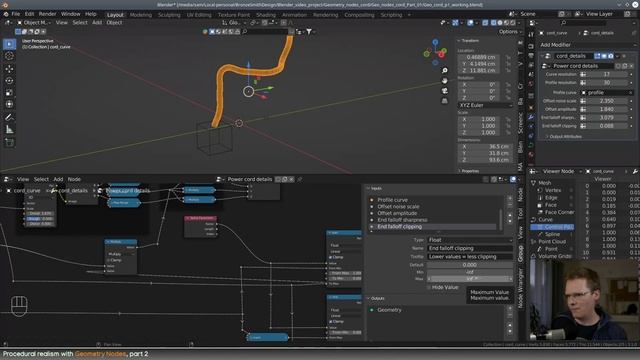The image size is (640, 360).
Task: Toggle viewport overlays button
Action: [470, 23]
